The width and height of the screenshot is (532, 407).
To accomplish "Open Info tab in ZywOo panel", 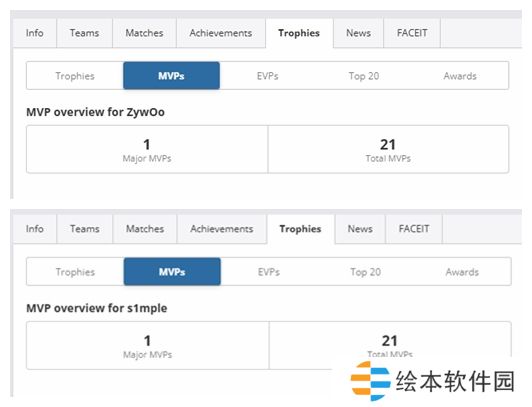I will click(x=35, y=33).
